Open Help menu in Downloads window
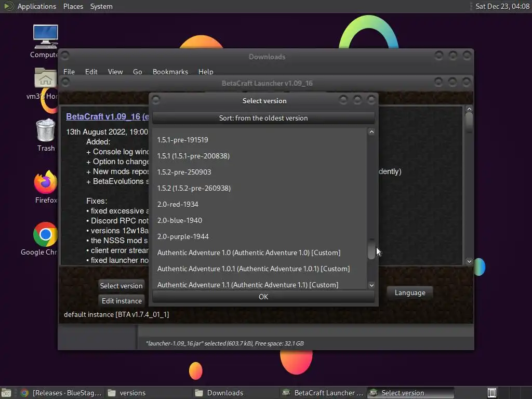This screenshot has width=532, height=399. click(x=206, y=72)
